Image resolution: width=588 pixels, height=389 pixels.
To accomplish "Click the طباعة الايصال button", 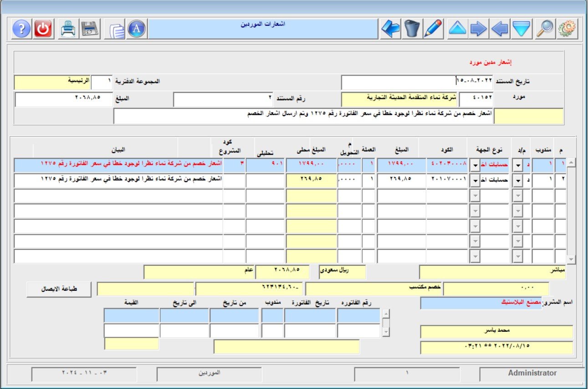I will pyautogui.click(x=59, y=289).
